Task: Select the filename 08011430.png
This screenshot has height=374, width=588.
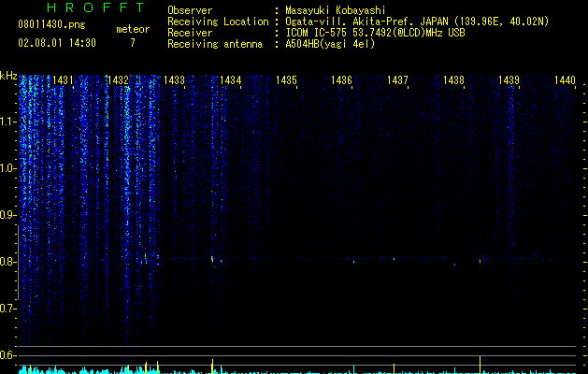Action: click(51, 25)
